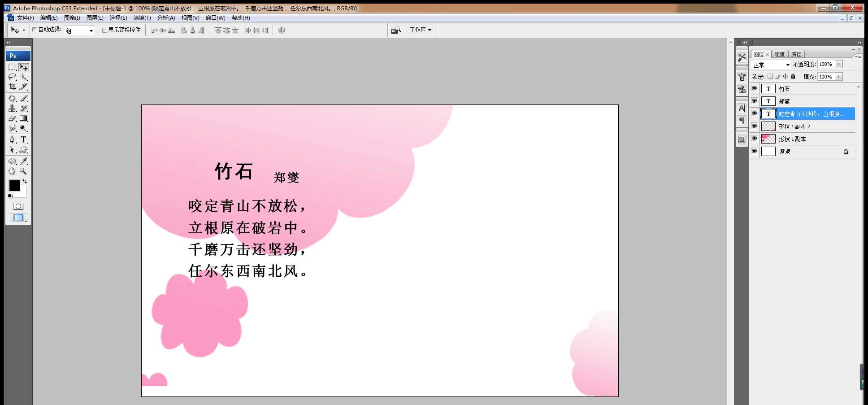Enable the 自动选择 checkbox

click(x=35, y=30)
